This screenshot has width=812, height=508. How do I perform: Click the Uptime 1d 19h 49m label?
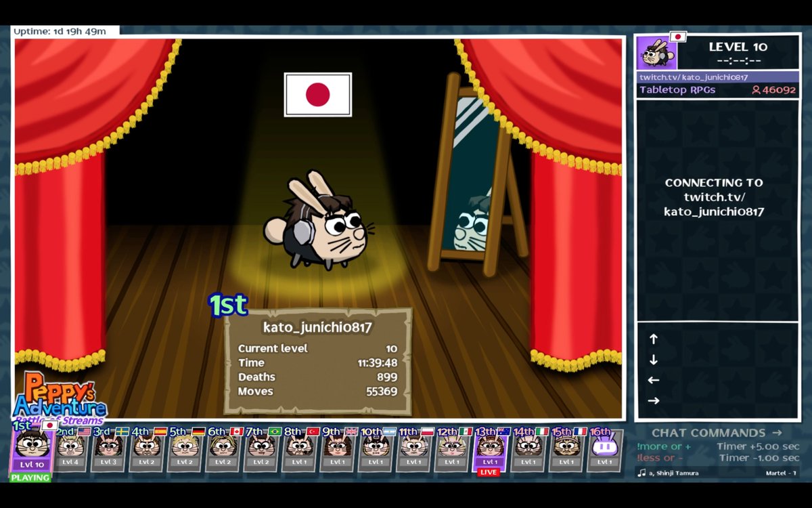click(60, 31)
